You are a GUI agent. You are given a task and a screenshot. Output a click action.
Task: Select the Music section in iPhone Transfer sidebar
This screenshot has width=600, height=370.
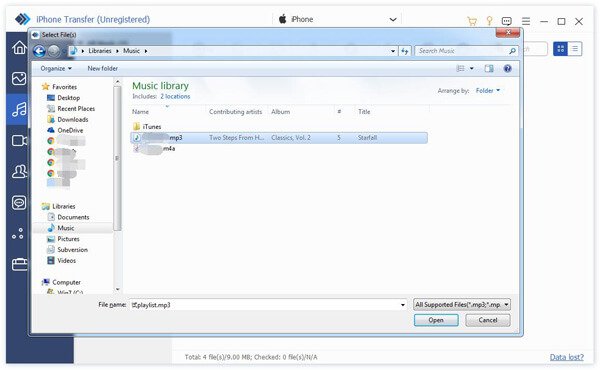pyautogui.click(x=19, y=109)
